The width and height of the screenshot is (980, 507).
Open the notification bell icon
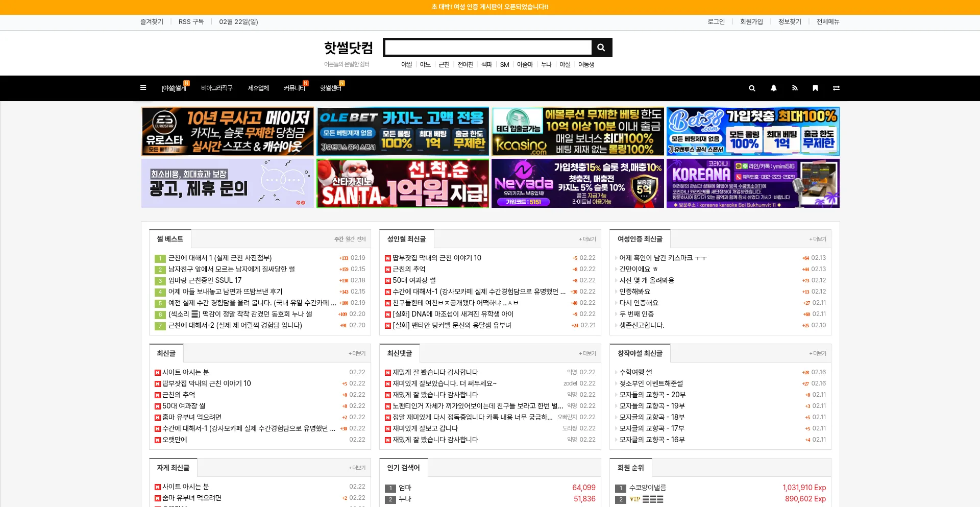[x=773, y=88]
